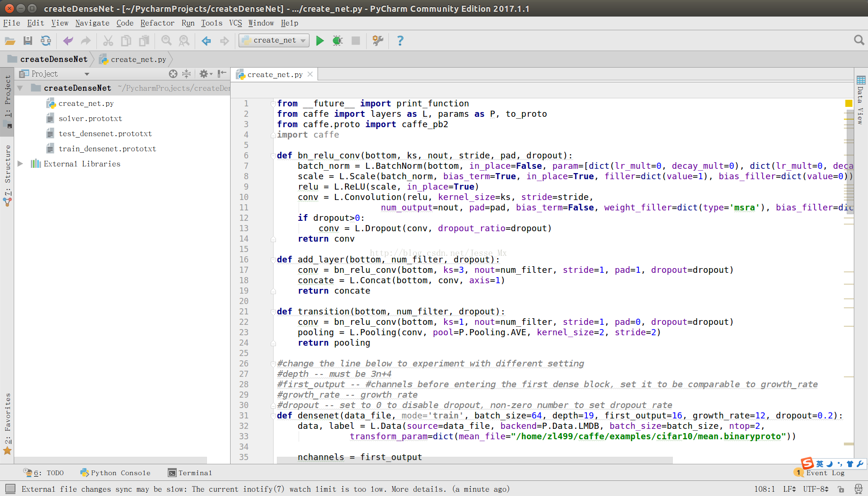Click the Undo arrow icon
This screenshot has height=496, width=868.
pos(68,41)
